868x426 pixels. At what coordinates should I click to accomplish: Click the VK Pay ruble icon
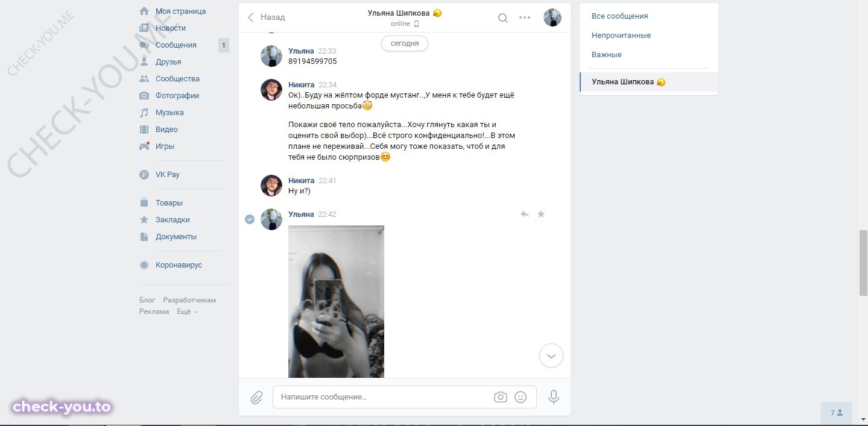point(144,175)
